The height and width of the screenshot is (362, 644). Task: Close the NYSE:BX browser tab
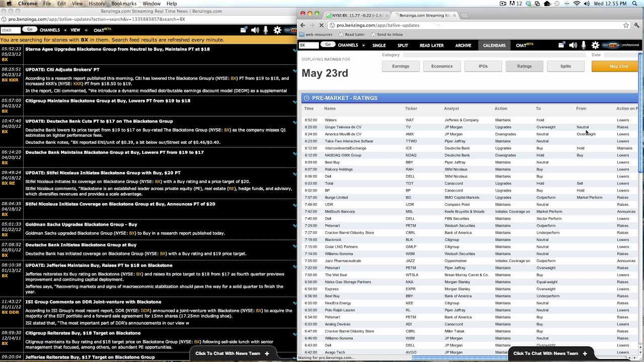[x=386, y=15]
